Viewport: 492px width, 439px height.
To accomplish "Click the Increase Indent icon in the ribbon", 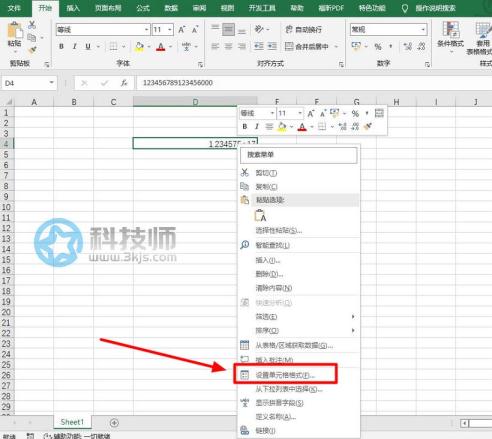I will 272,46.
